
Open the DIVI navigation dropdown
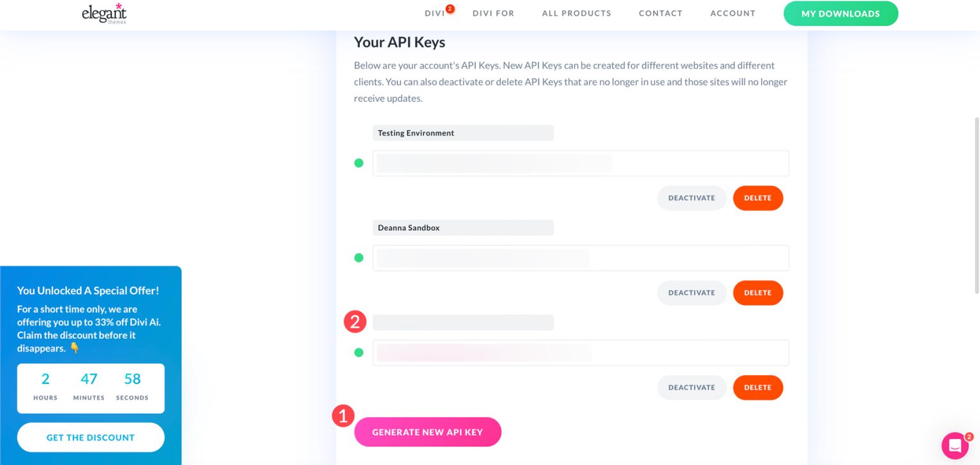click(x=434, y=13)
